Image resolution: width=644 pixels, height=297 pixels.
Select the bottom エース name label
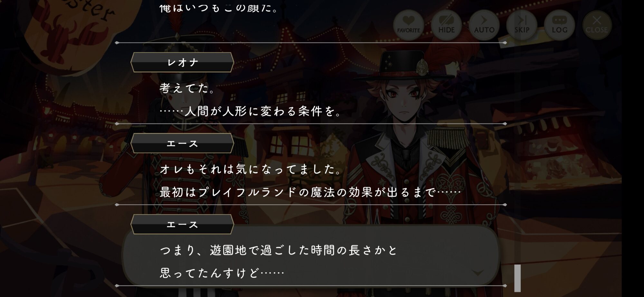click(182, 225)
